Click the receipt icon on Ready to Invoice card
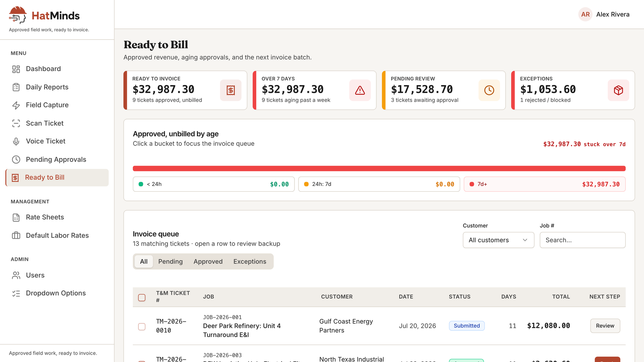The height and width of the screenshot is (362, 644). 231,90
